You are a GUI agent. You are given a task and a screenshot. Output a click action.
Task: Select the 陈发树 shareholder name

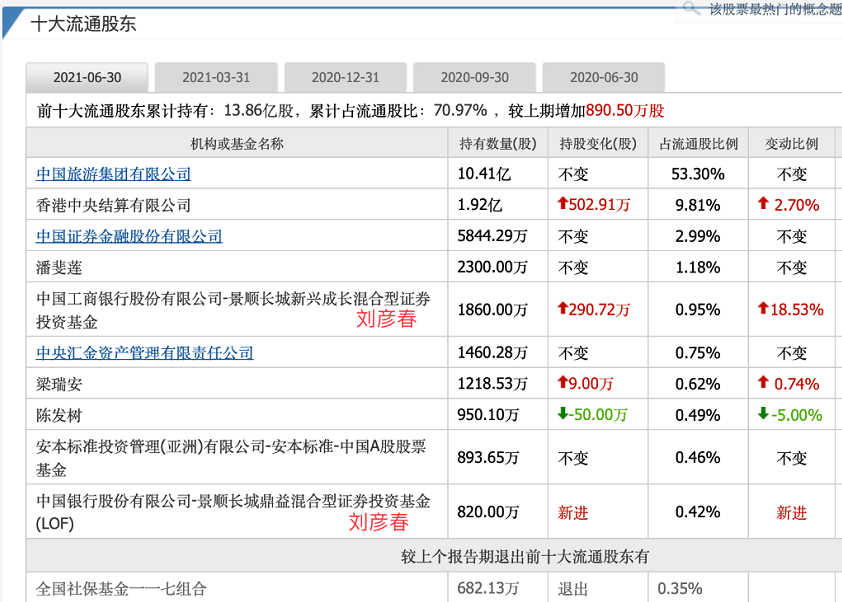click(x=59, y=415)
